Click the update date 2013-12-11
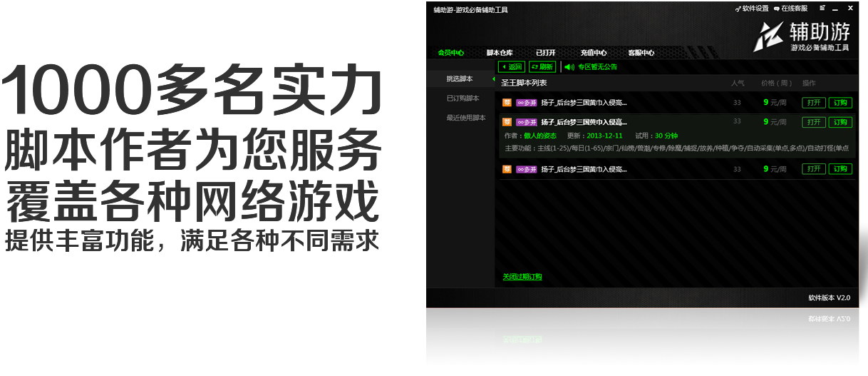The height and width of the screenshot is (376, 868). [x=605, y=136]
